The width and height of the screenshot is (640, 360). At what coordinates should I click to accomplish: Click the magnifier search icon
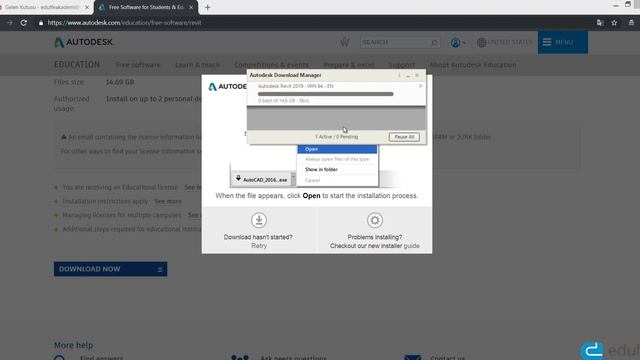434,42
